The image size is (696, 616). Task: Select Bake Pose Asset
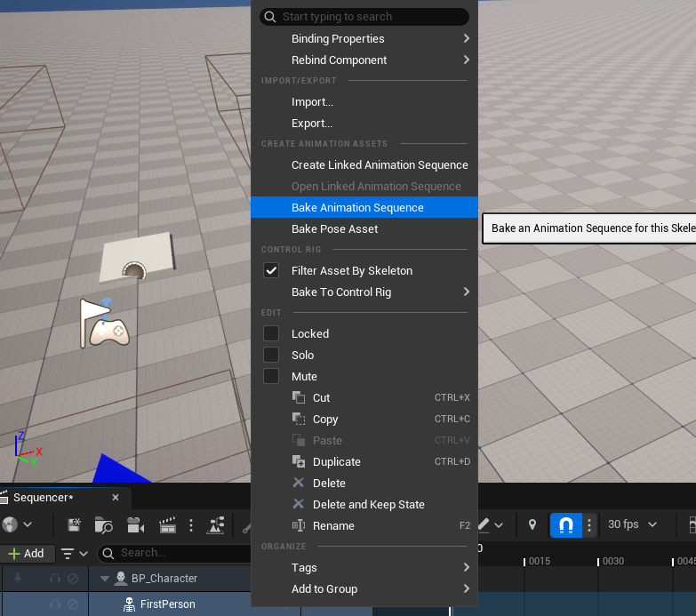tap(364, 229)
